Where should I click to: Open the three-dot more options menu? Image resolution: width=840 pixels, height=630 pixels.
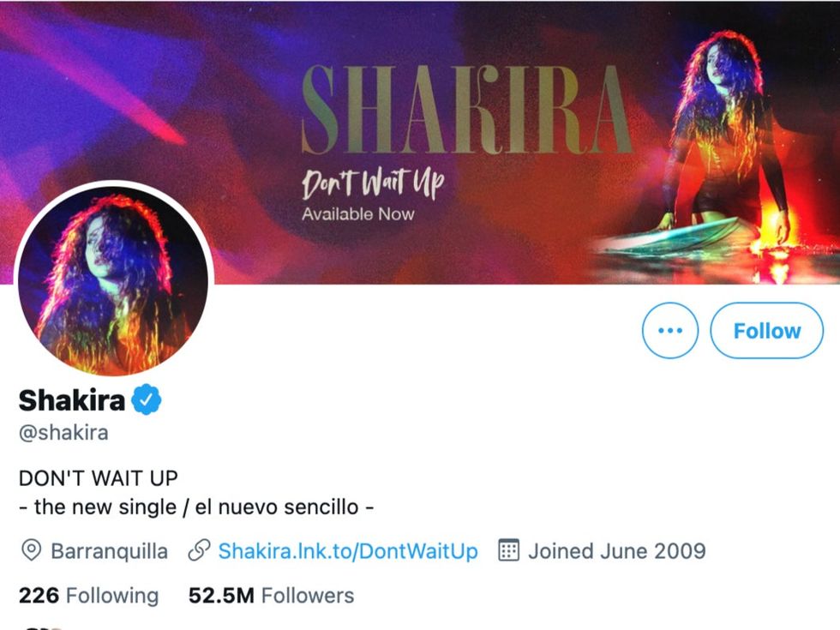tap(669, 331)
